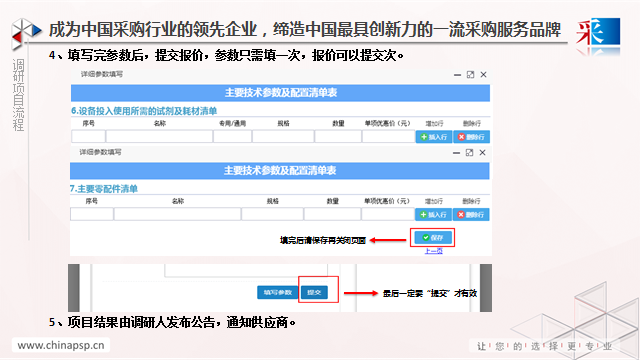The image size is (640, 360).
Task: Click the 增加行 column header in section 7
Action: pos(433,201)
